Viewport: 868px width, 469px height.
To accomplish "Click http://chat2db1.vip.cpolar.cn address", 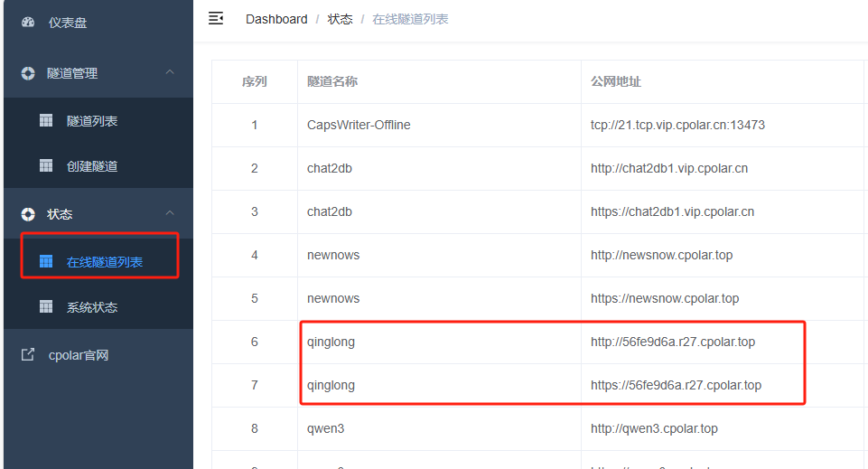I will tap(669, 168).
